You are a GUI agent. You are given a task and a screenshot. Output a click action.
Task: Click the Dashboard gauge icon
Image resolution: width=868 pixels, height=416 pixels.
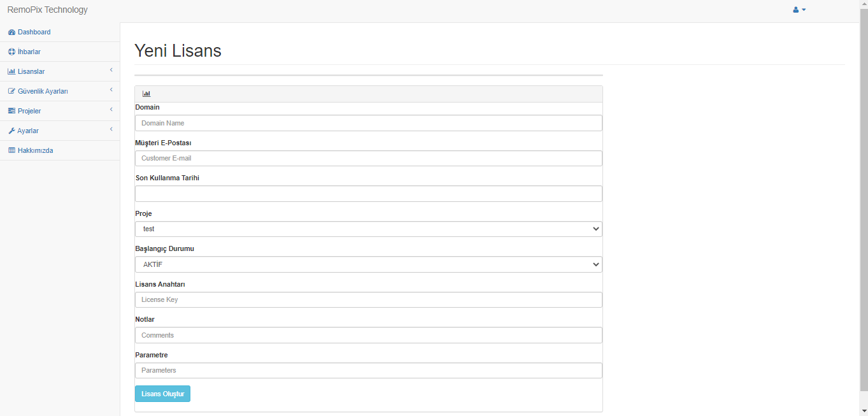11,32
